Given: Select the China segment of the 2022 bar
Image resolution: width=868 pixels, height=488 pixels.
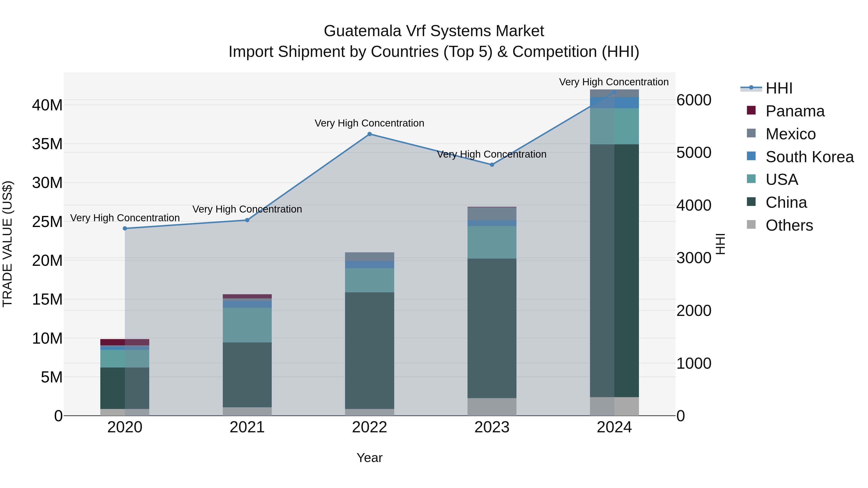Looking at the screenshot, I should click(x=370, y=351).
